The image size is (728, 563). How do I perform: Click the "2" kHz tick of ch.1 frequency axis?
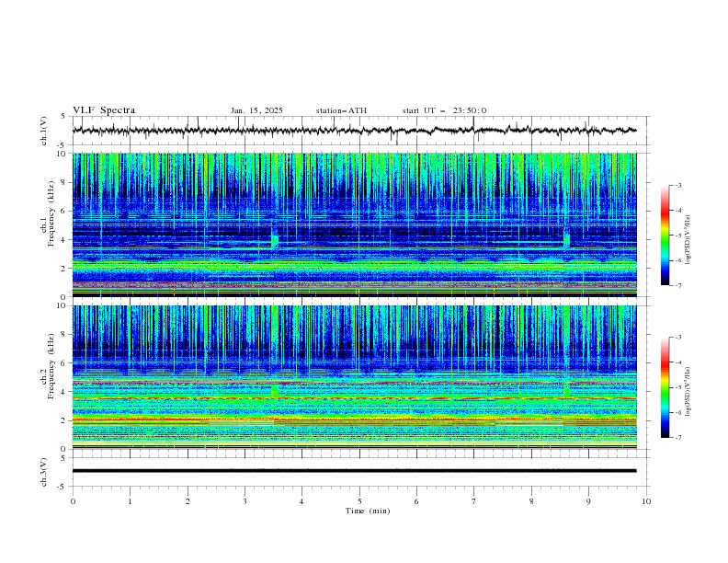coord(64,269)
